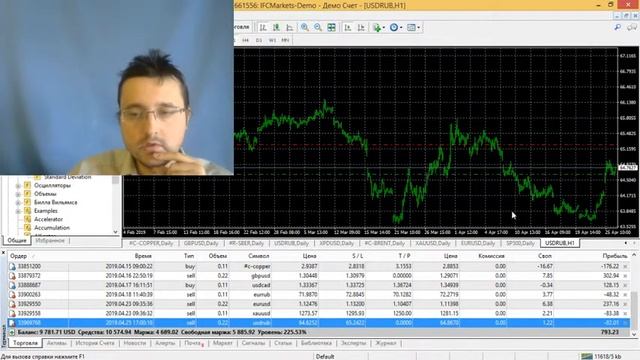Zoom in on the chart
Screen dimensions: 640x360
pos(304,27)
